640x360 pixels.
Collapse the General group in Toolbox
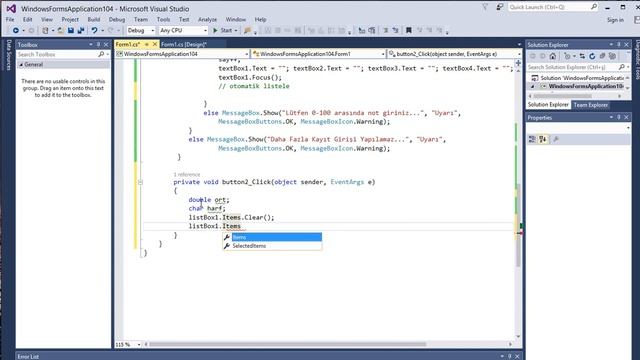(x=21, y=64)
